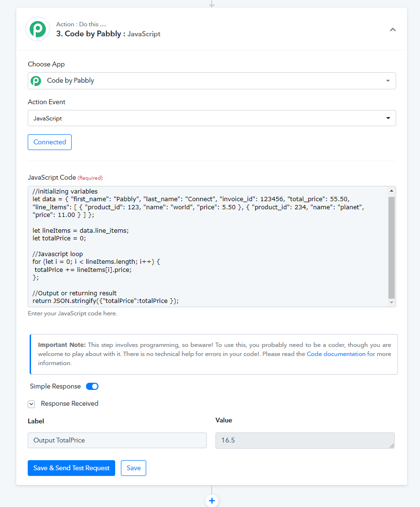The width and height of the screenshot is (420, 507).
Task: Open the Action Event JavaScript dropdown
Action: tap(212, 119)
